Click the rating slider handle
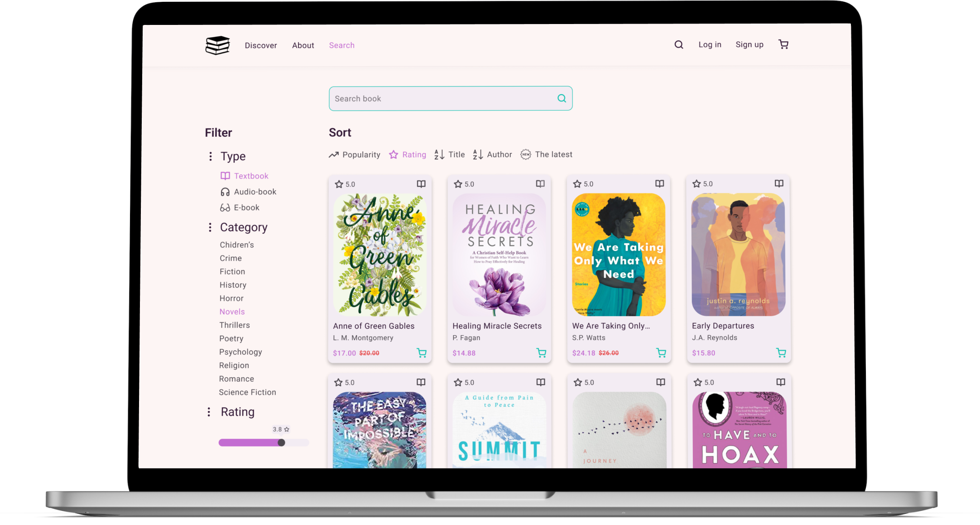The image size is (980, 525). (x=281, y=443)
